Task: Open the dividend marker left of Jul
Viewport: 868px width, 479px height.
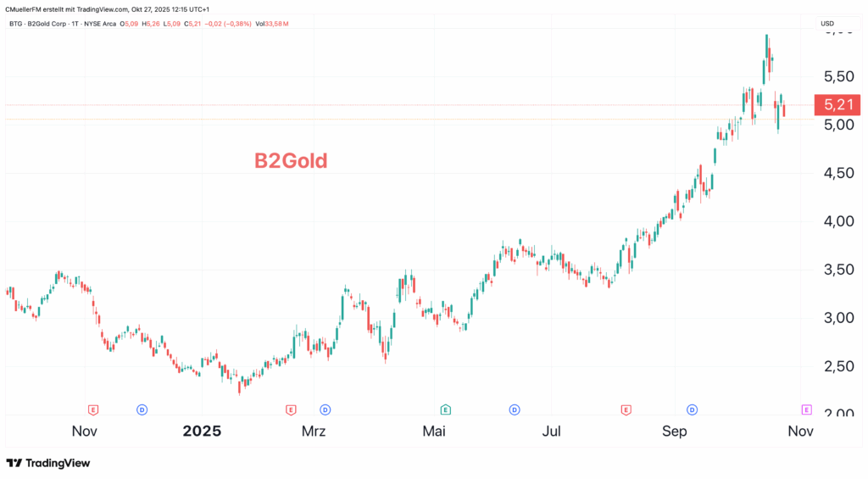Action: point(515,409)
